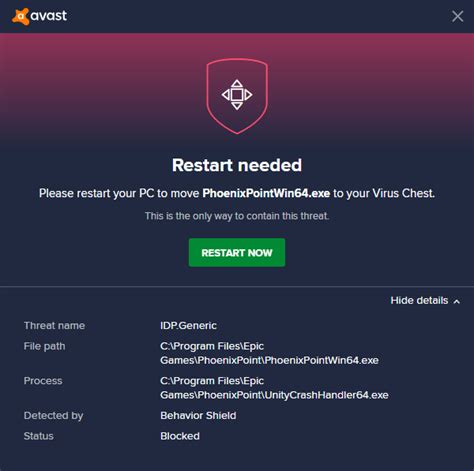Select the UnityCrashHandler64.exe process path
The image size is (474, 471).
(274, 388)
